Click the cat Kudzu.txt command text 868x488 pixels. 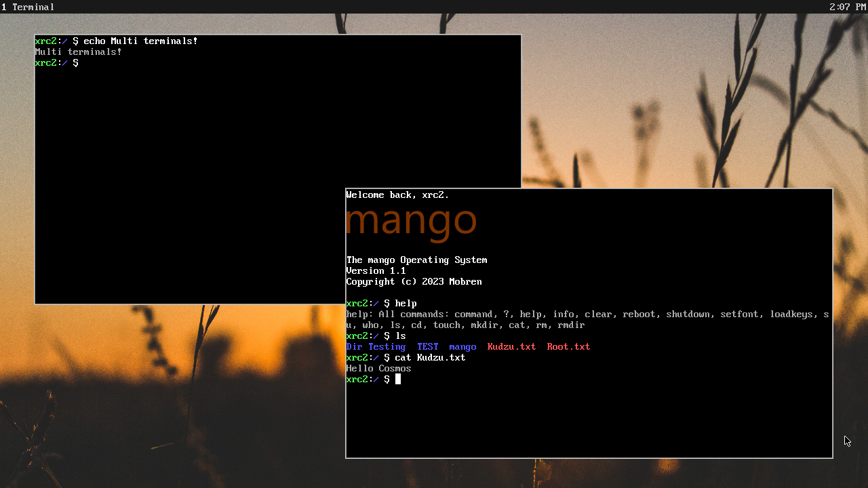click(431, 357)
